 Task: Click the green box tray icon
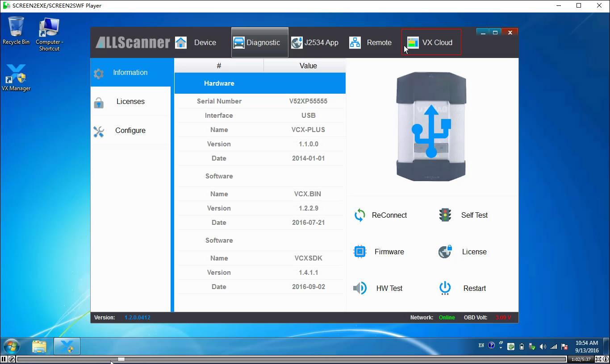[x=511, y=347]
